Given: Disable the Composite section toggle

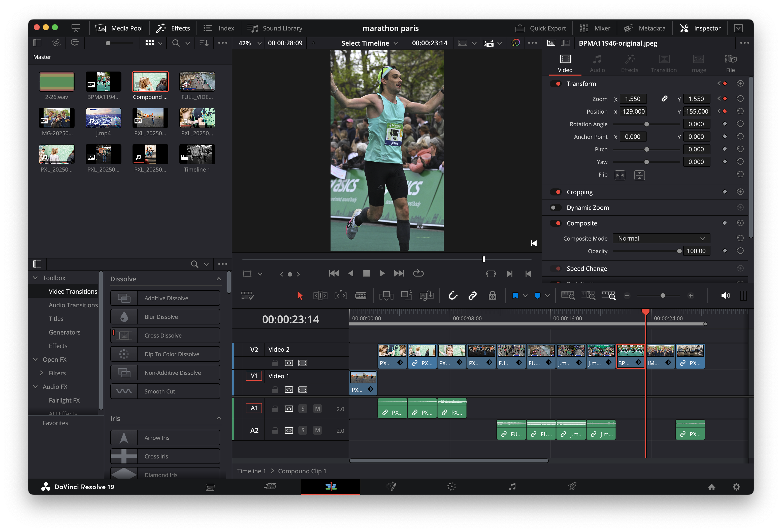Looking at the screenshot, I should [x=556, y=223].
